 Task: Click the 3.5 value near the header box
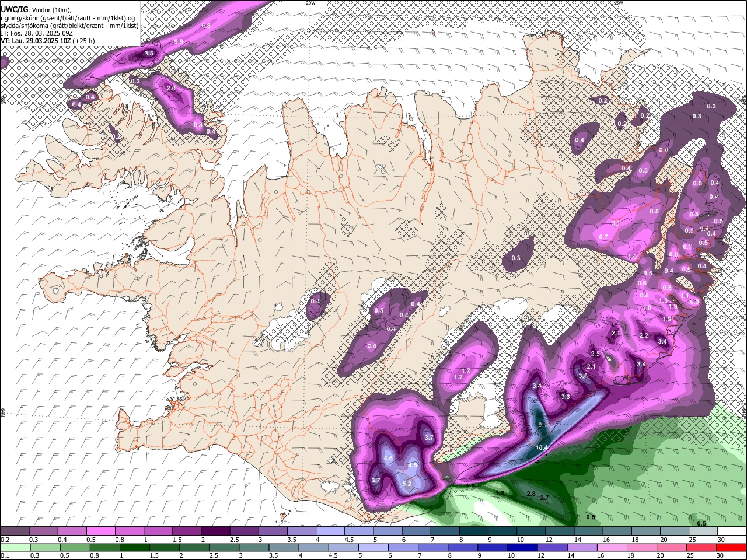(149, 53)
